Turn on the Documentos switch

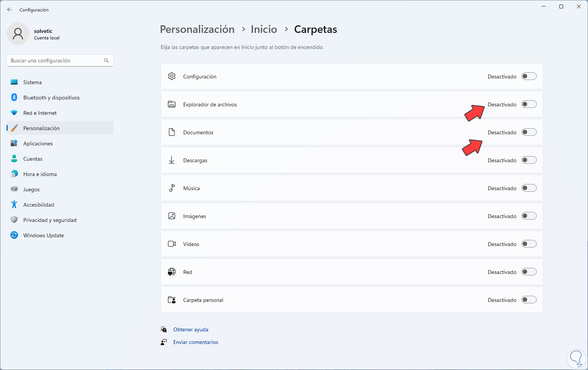[529, 132]
